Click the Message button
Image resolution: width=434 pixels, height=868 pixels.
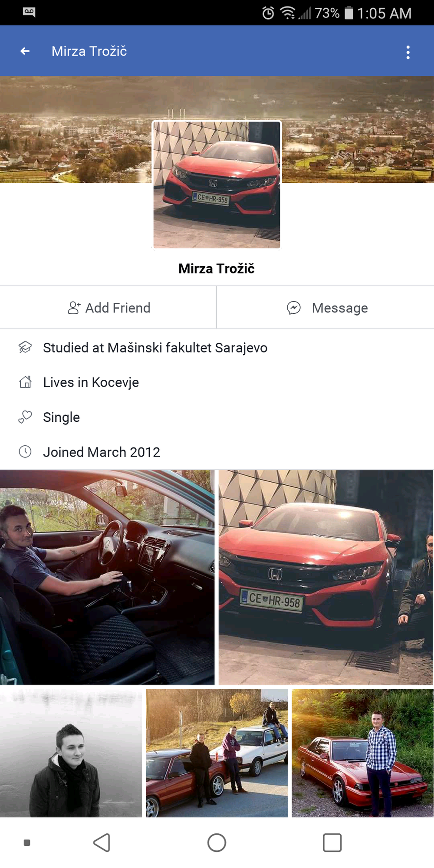(x=325, y=308)
